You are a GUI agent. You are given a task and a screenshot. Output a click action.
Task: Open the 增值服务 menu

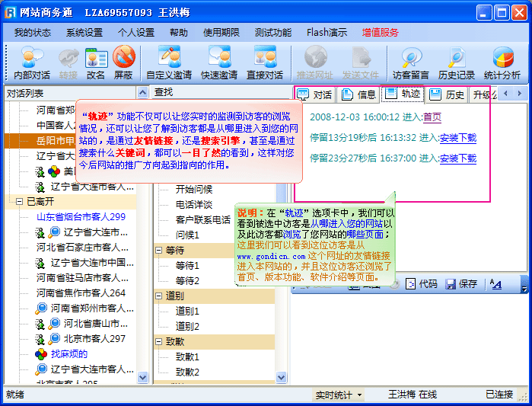[380, 33]
